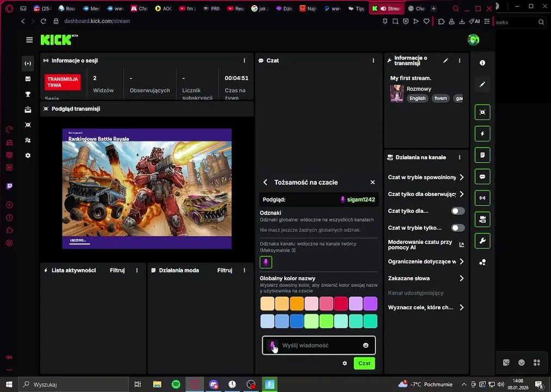Toggle the mod actions document widget icon
The image size is (551, 392).
coord(482,155)
